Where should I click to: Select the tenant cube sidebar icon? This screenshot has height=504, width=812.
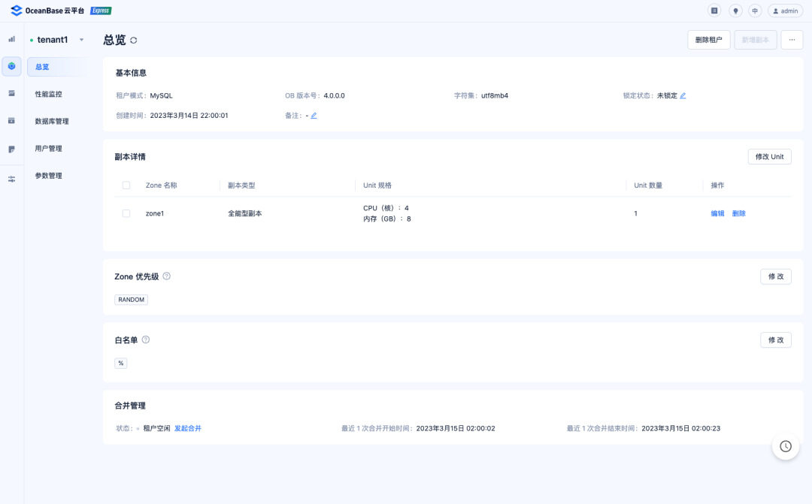(x=11, y=66)
